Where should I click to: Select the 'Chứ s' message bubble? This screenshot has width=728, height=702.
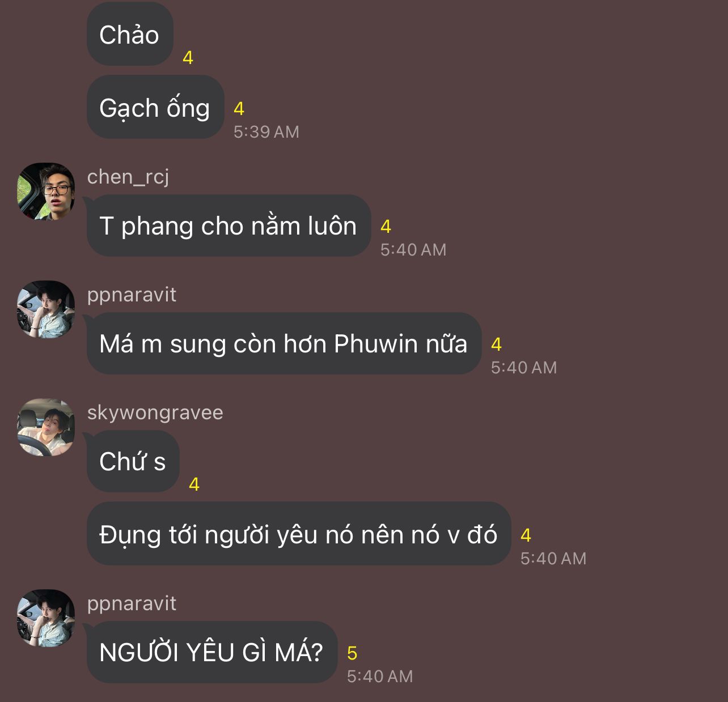(x=133, y=461)
